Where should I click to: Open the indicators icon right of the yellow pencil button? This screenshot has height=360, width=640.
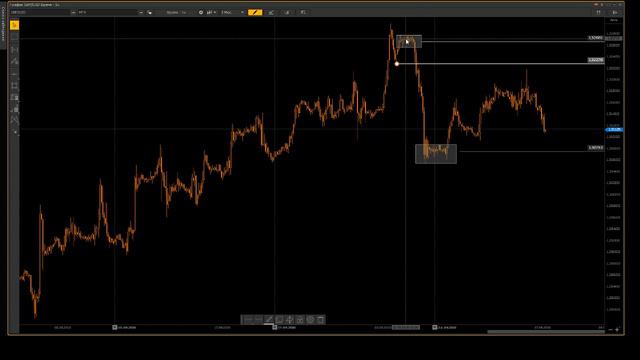click(271, 12)
